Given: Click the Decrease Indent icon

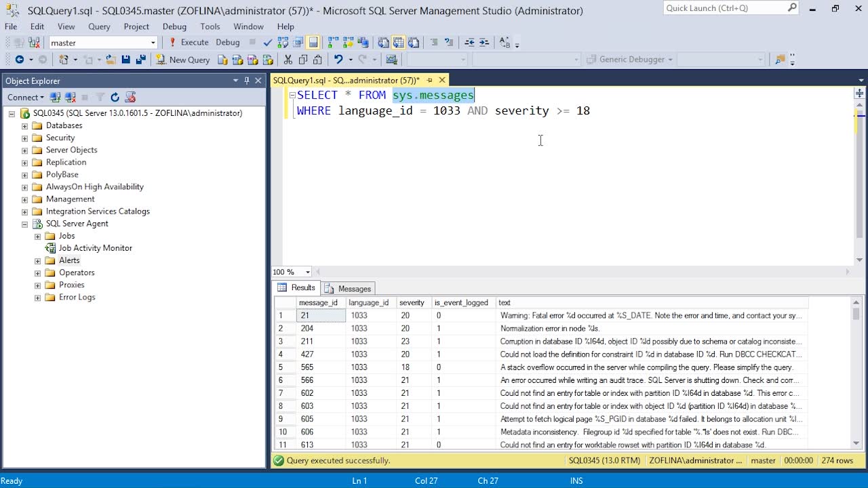Looking at the screenshot, I should [x=469, y=42].
